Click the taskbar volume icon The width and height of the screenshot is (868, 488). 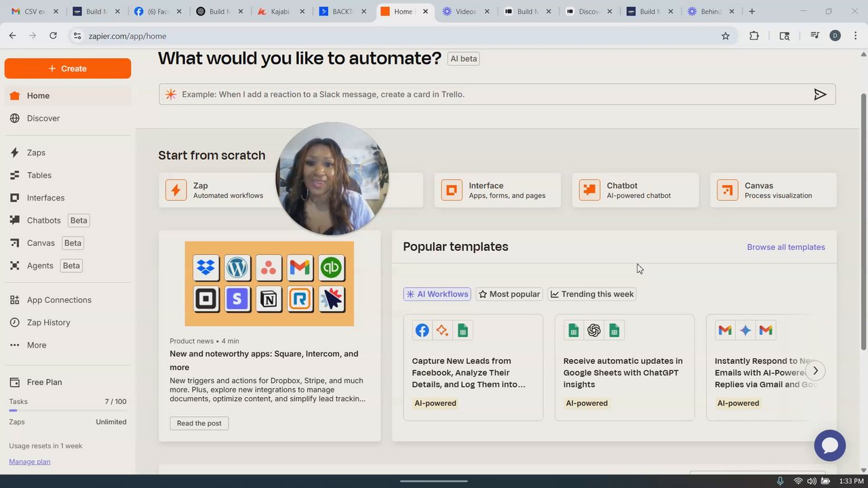tap(812, 481)
